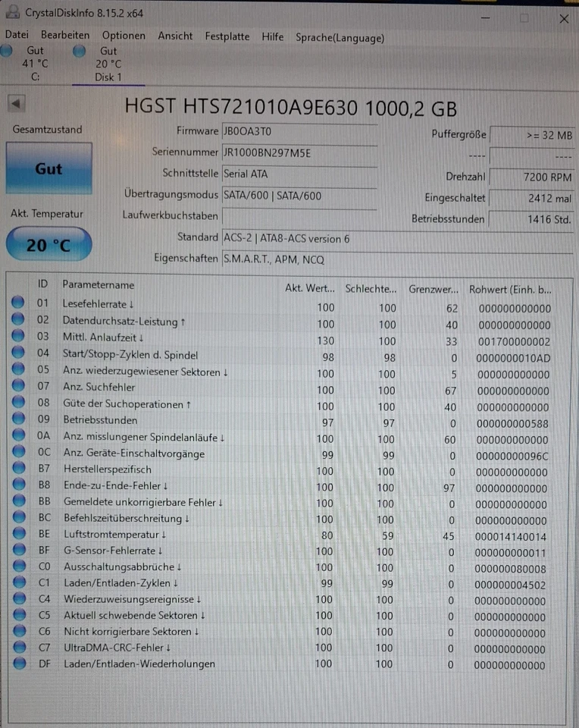Click the status dot for G-Sensor-Fehlerrate

tap(19, 549)
